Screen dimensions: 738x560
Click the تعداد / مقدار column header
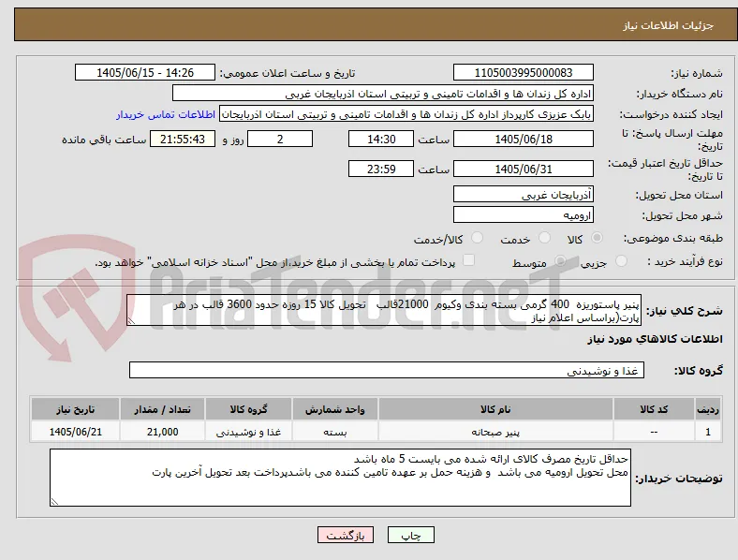(162, 409)
